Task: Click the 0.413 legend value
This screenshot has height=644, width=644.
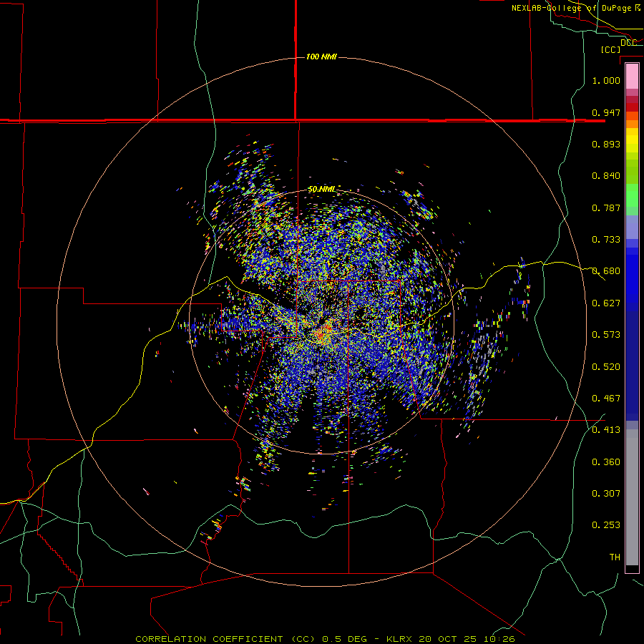Action: pos(606,430)
